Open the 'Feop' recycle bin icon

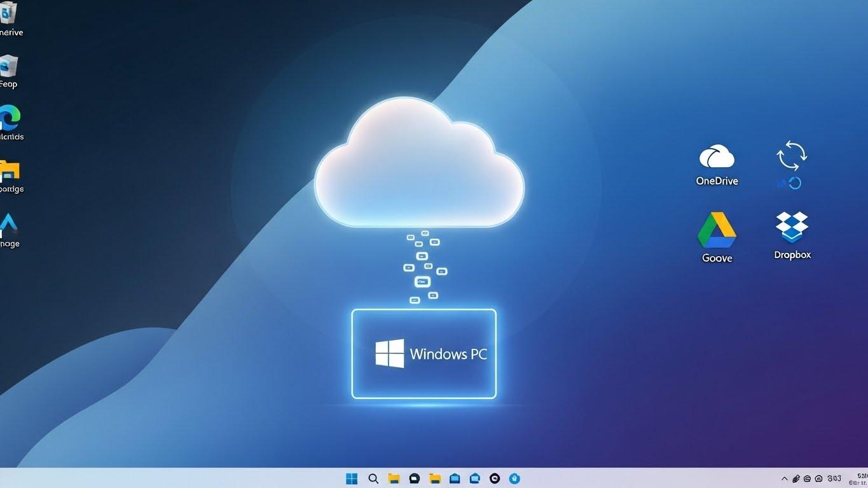[8, 67]
